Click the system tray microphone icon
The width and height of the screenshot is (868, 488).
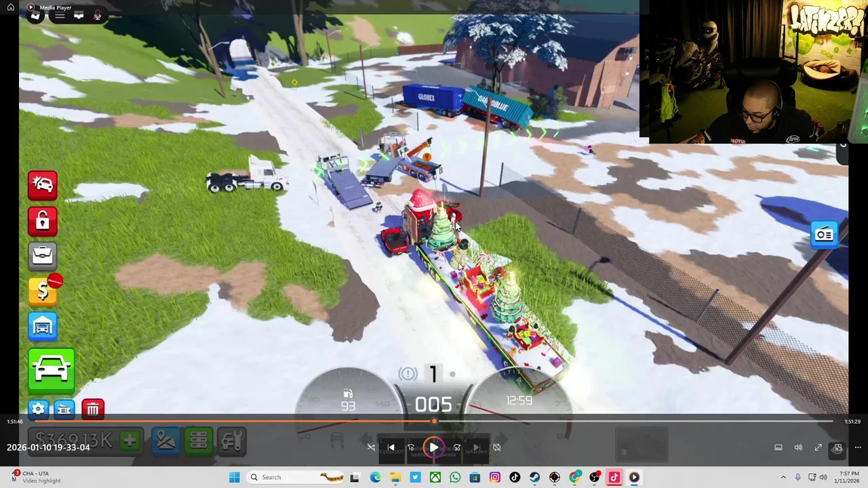click(x=798, y=477)
